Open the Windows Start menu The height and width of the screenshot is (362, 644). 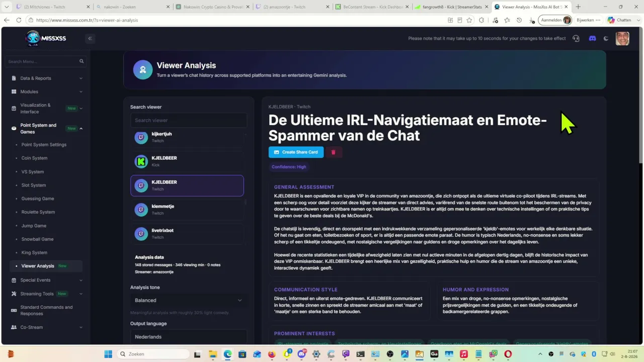point(108,354)
